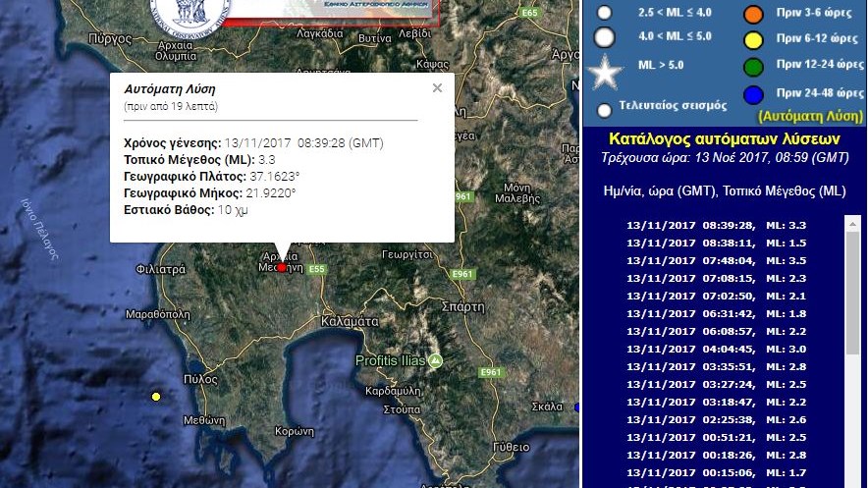Select catalog entry 02:25:38 ML 2.6
The height and width of the screenshot is (488, 868).
[x=716, y=420]
